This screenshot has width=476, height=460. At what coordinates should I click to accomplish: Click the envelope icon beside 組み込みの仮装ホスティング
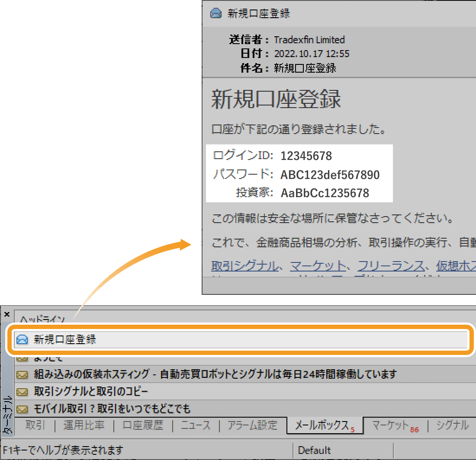pos(22,374)
